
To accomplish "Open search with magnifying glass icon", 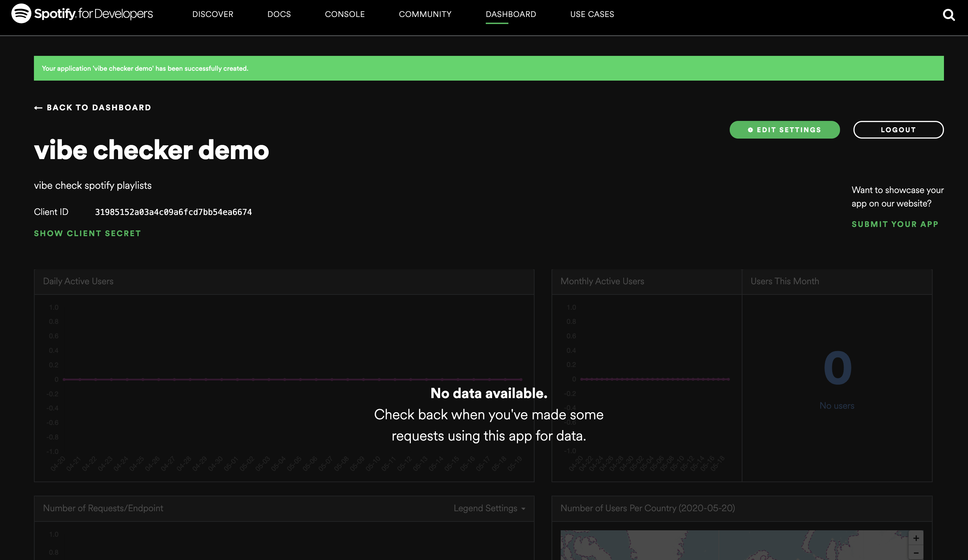I will point(949,14).
